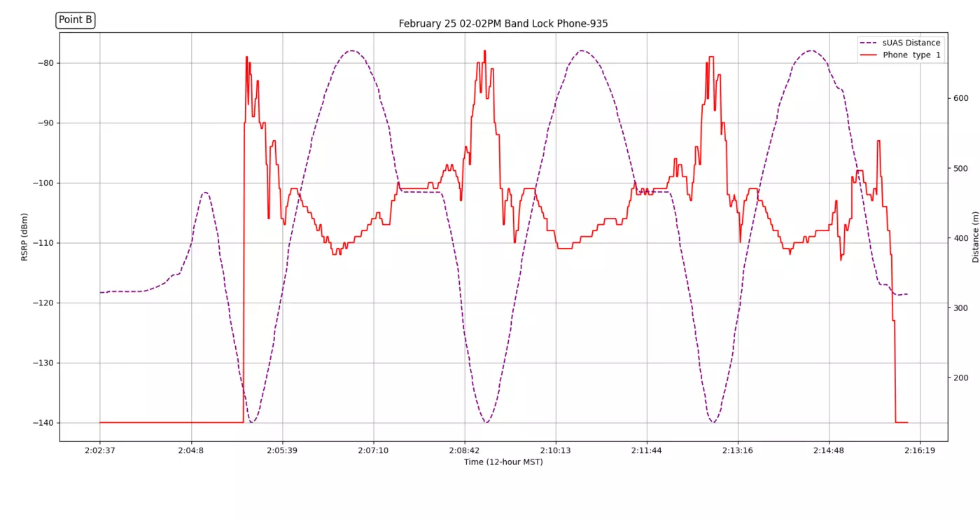Click the 2:13:16 time tick label

coord(738,450)
